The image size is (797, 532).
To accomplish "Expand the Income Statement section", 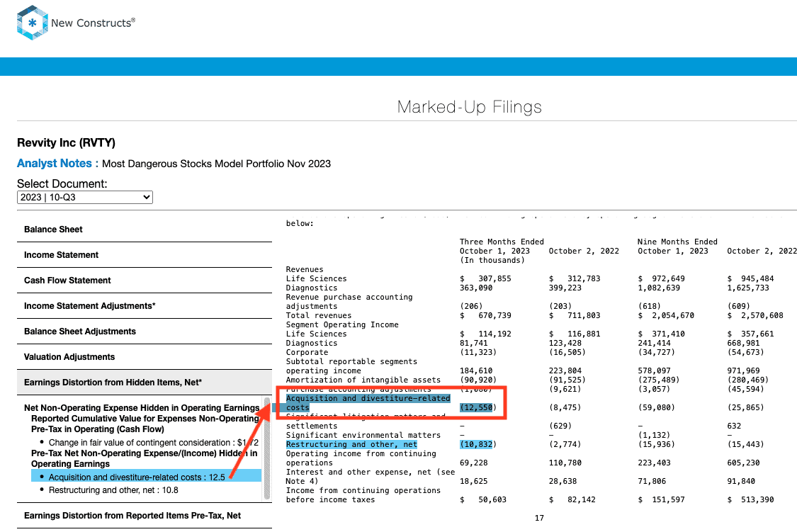I will 145,255.
